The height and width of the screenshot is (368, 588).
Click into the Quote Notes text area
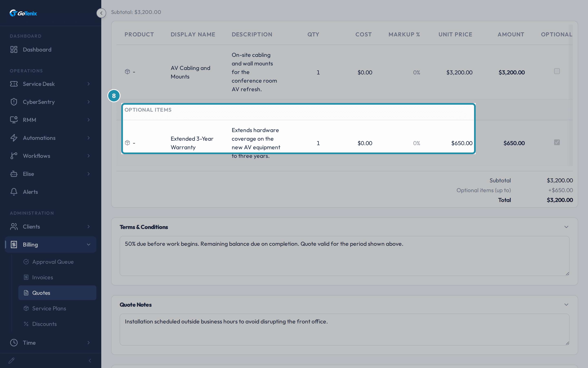pos(345,330)
